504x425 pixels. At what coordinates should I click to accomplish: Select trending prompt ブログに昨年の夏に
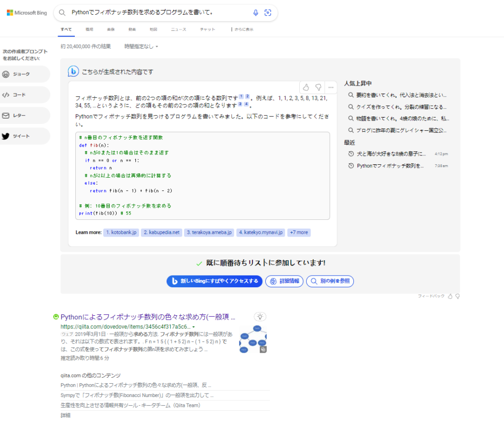click(x=398, y=130)
